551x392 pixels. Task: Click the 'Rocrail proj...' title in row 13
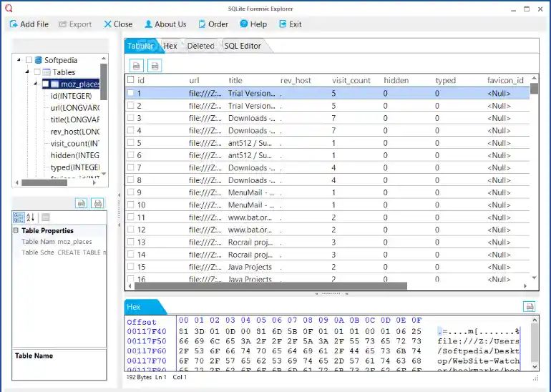(x=250, y=242)
